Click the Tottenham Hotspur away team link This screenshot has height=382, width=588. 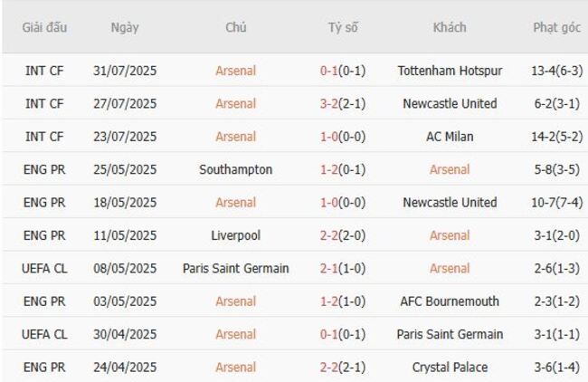coord(450,71)
